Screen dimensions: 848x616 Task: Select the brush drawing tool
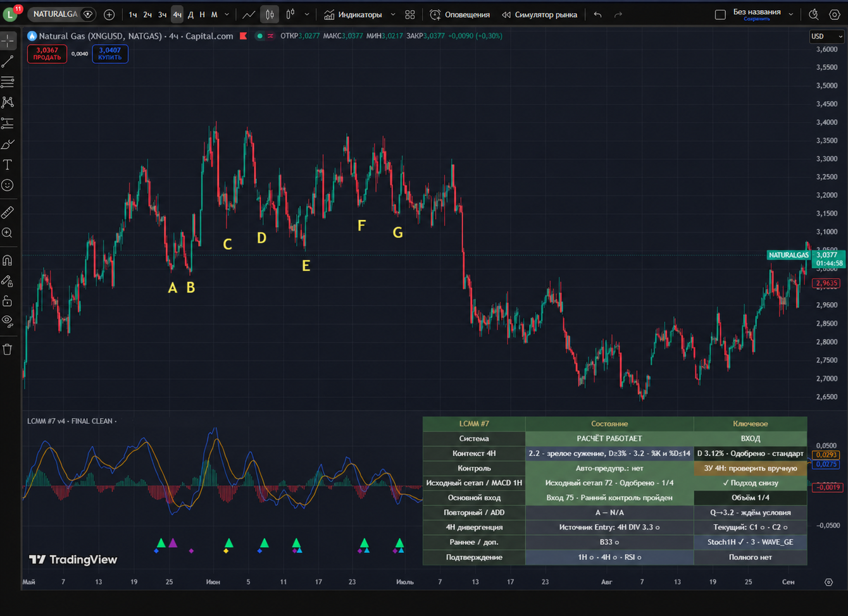click(x=8, y=144)
